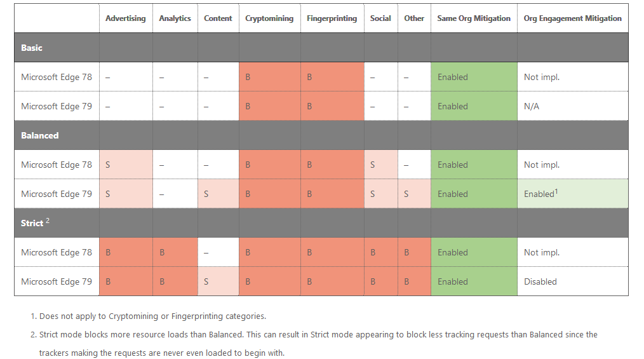Click the Fingerprinting column header
Screen dimensions: 644x359
[332, 18]
